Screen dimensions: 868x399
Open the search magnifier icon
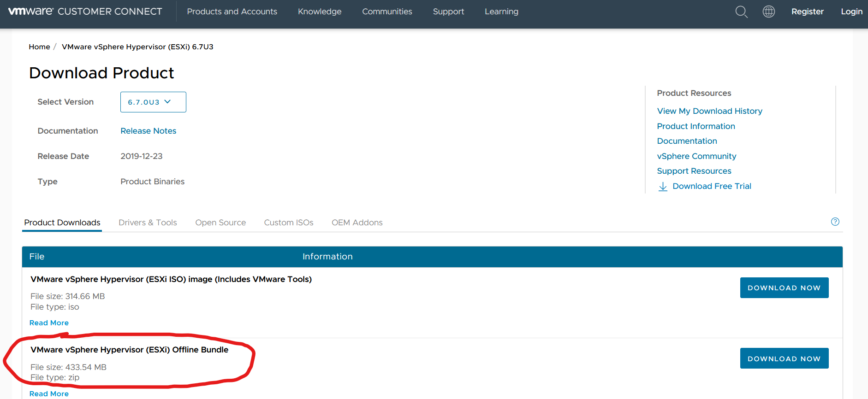[x=741, y=12]
